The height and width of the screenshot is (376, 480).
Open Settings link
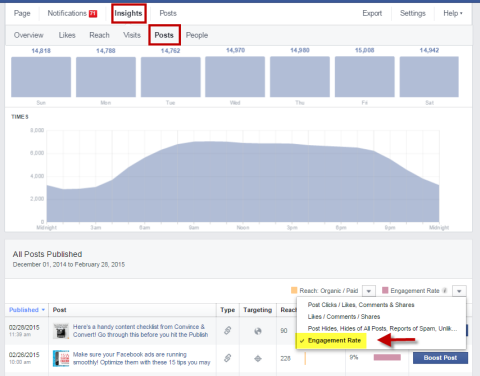(413, 13)
